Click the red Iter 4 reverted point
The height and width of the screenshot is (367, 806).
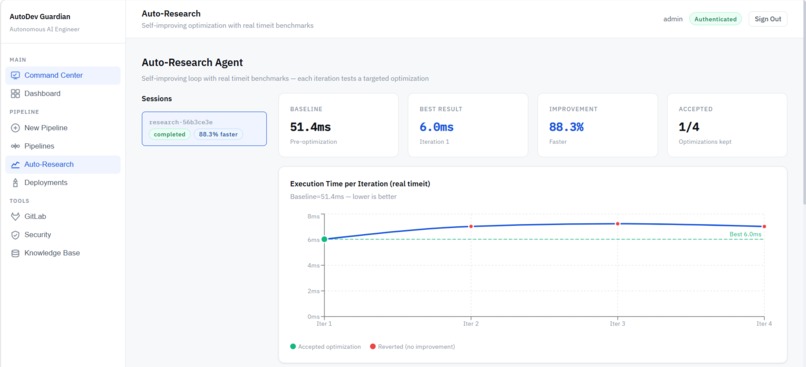coord(764,226)
